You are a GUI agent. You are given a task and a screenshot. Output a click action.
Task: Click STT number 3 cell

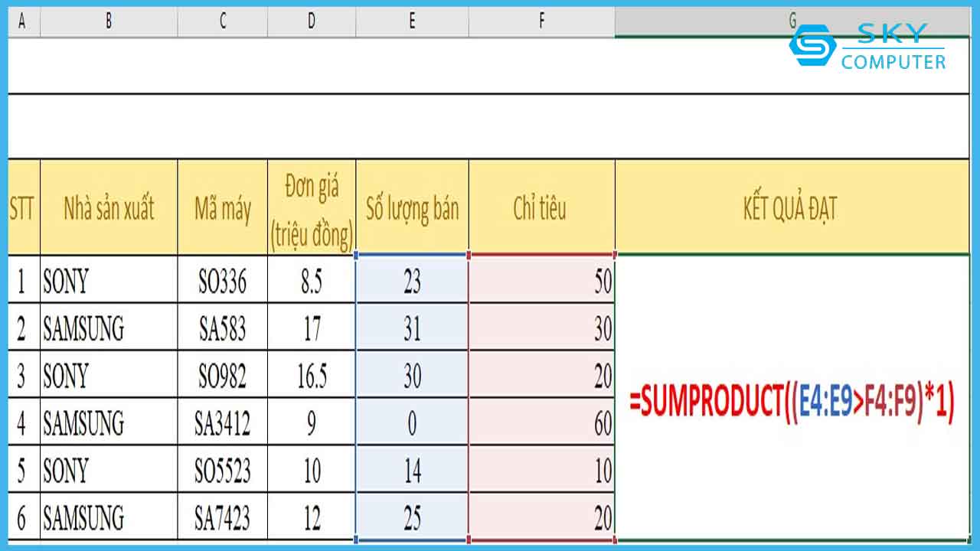(24, 374)
